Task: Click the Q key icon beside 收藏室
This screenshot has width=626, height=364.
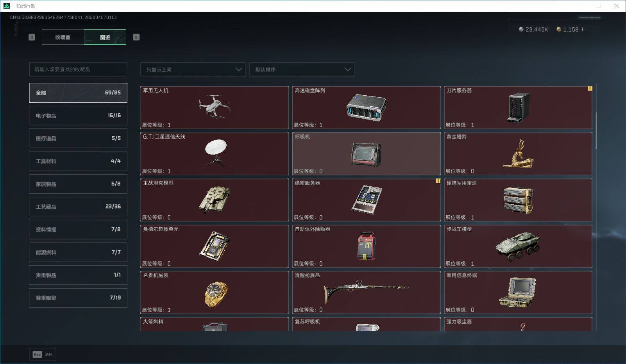Action: [x=32, y=37]
